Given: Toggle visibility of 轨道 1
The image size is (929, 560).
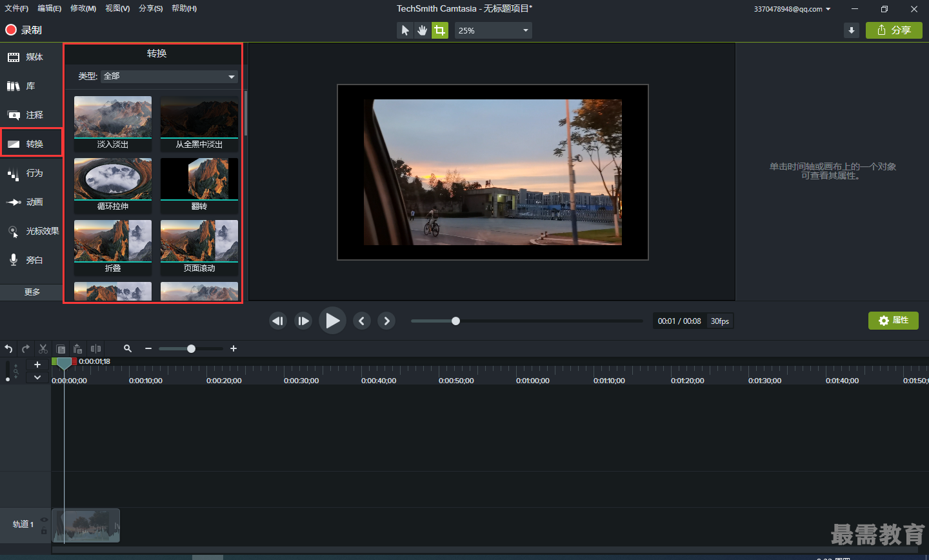Looking at the screenshot, I should 44,519.
